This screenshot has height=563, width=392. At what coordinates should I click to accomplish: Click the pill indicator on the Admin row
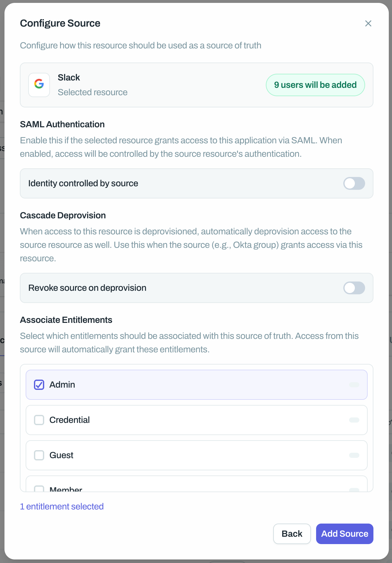(x=354, y=385)
